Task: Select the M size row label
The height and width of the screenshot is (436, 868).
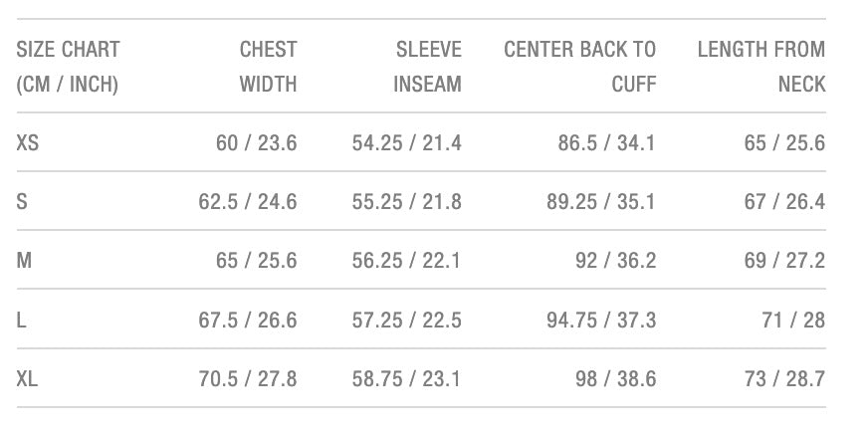Action: [25, 261]
